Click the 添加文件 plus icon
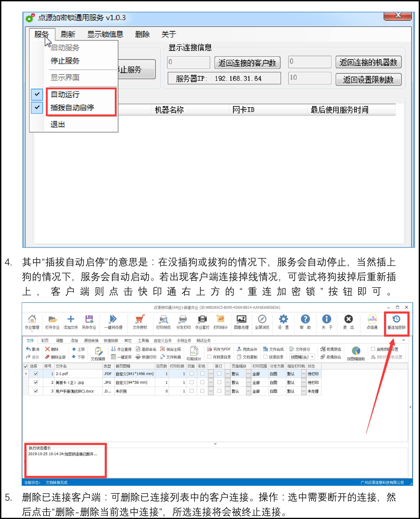 point(71,320)
